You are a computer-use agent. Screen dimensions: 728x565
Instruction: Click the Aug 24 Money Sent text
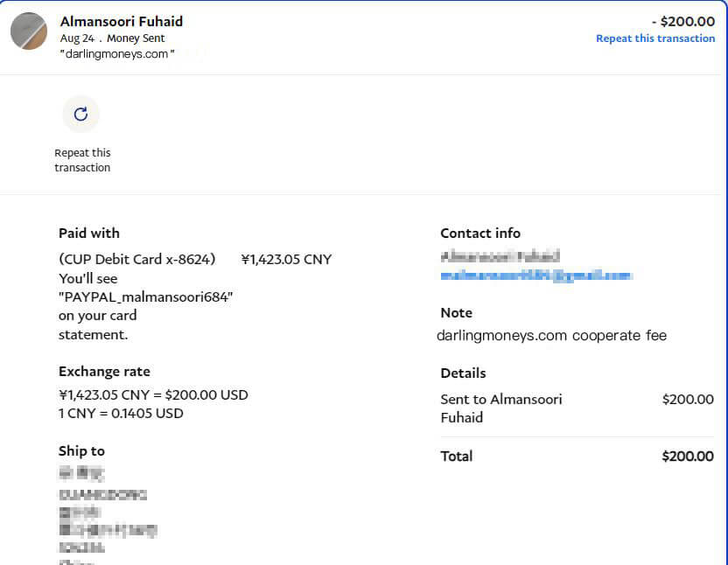(x=112, y=38)
